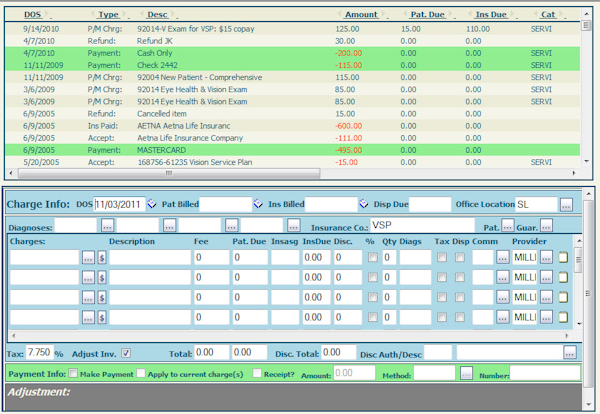
Task: Click note icon at end of first charge row
Action: [x=563, y=258]
